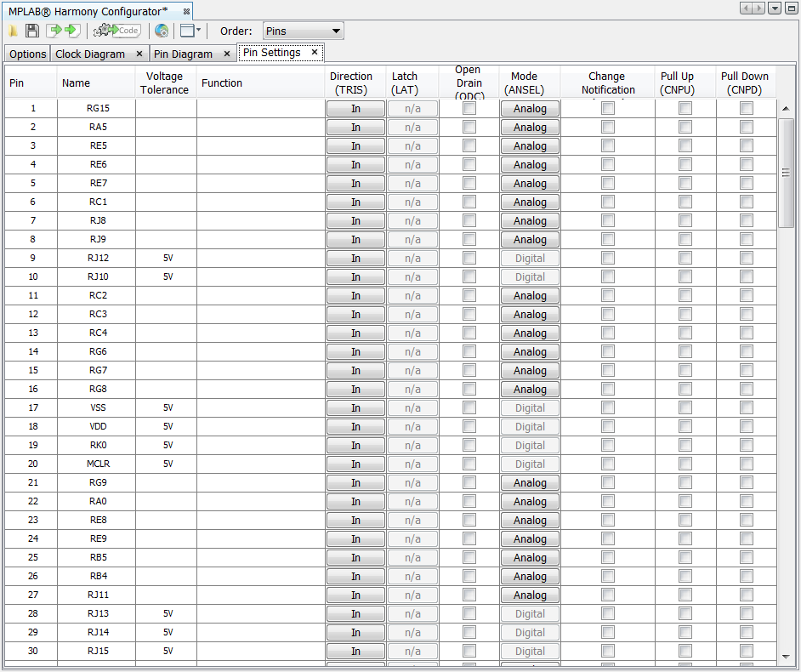Click the Analog mode button for RA0

tap(530, 501)
